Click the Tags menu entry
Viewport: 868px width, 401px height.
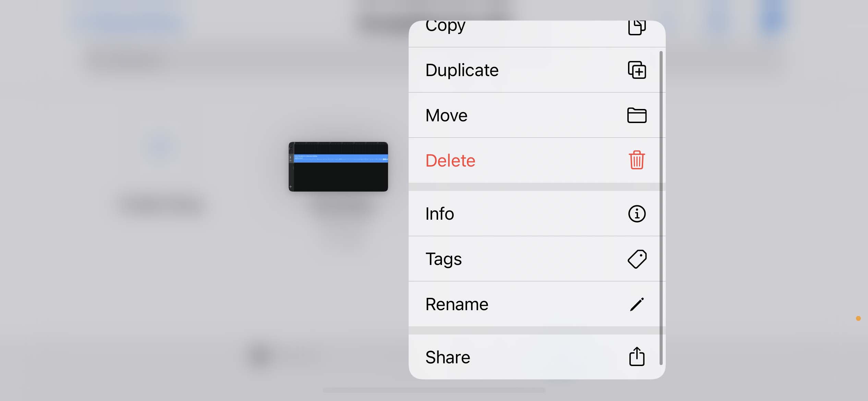[535, 259]
